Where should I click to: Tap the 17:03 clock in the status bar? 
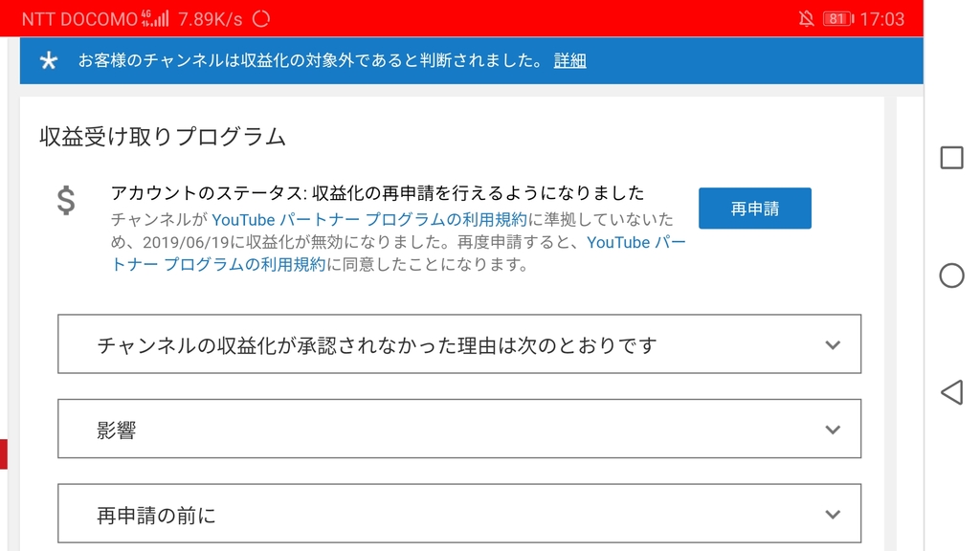[881, 19]
